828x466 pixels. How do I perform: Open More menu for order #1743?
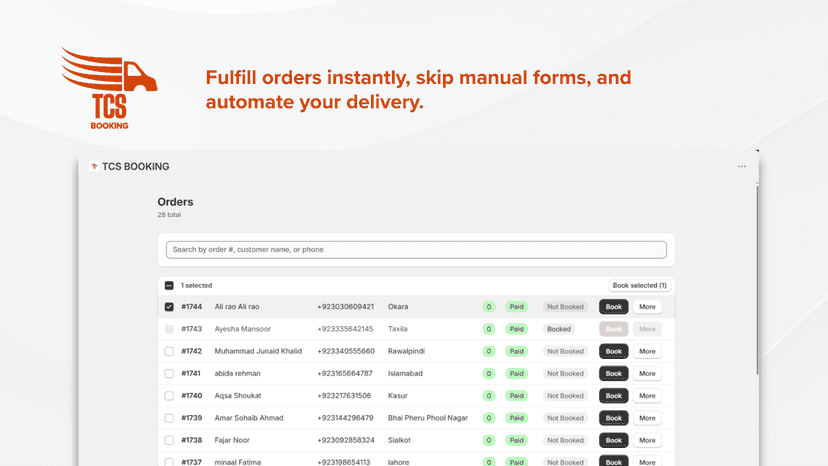(647, 329)
